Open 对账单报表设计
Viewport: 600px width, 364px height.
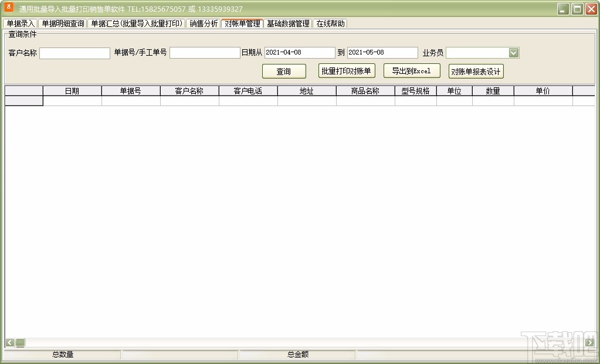point(475,71)
